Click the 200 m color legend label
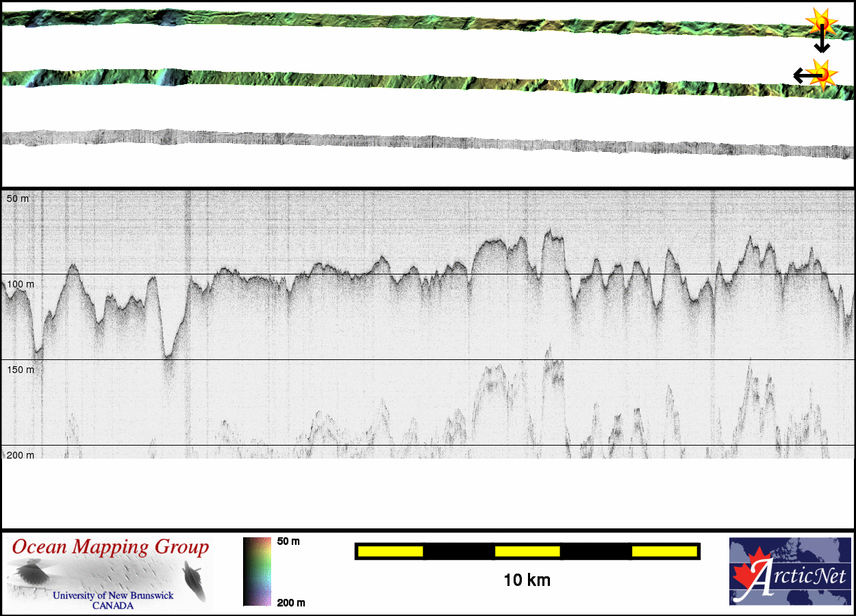Viewport: 856px width, 616px height. tap(290, 602)
